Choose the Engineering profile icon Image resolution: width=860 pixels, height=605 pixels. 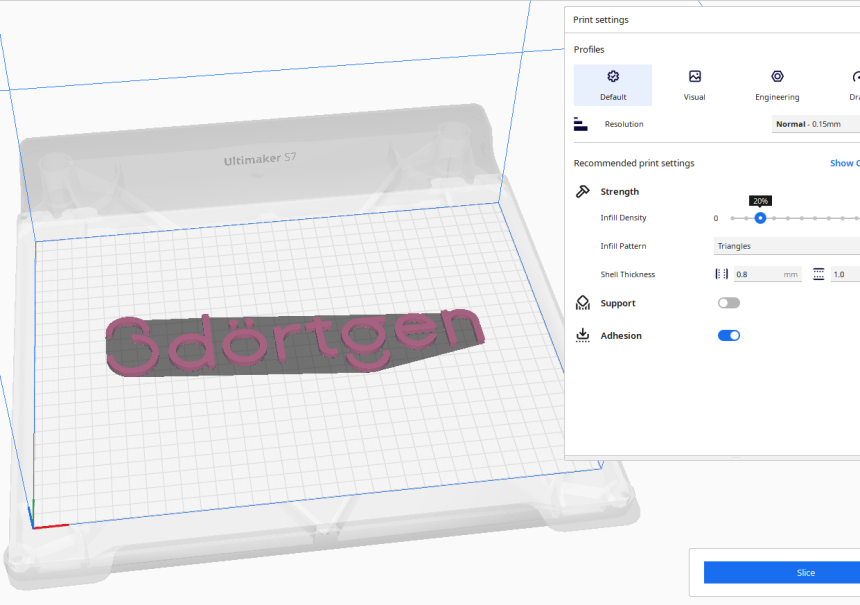tap(777, 77)
